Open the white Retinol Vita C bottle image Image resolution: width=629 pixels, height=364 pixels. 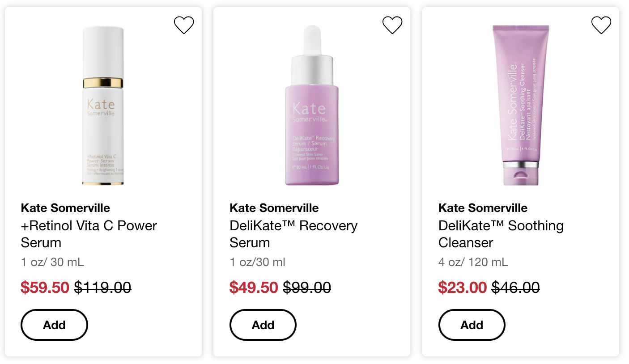tap(103, 106)
